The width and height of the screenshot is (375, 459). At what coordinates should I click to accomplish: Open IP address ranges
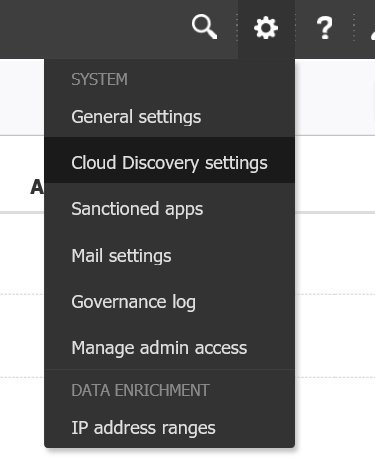pos(169,428)
